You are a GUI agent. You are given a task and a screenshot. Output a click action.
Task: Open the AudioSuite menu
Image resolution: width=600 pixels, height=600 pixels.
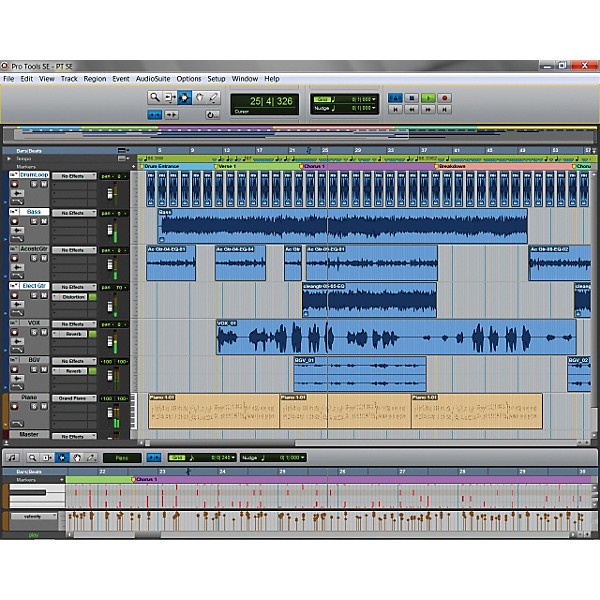click(x=153, y=78)
